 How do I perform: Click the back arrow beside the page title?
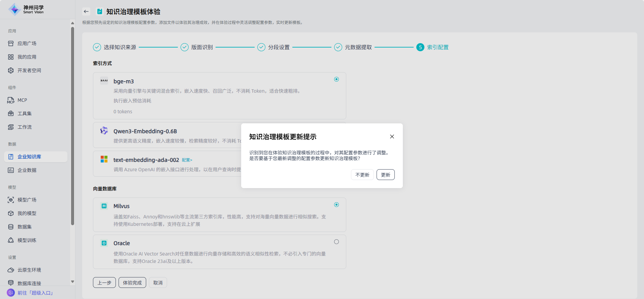tap(86, 11)
